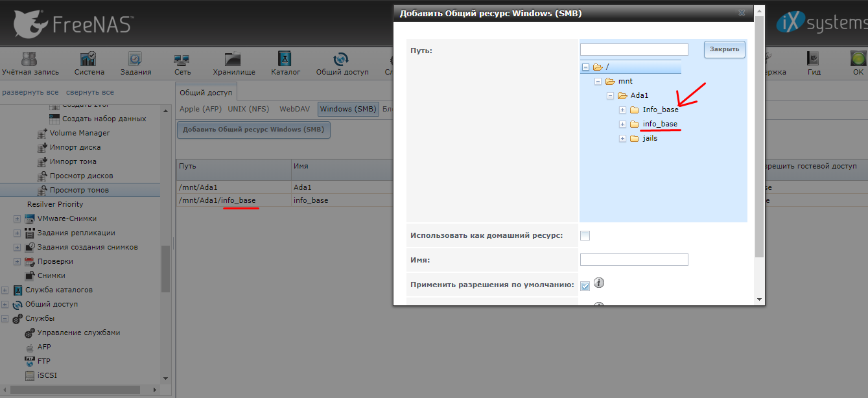The image size is (868, 398).
Task: Collapse Службы in sidebar tree
Action: [5, 318]
